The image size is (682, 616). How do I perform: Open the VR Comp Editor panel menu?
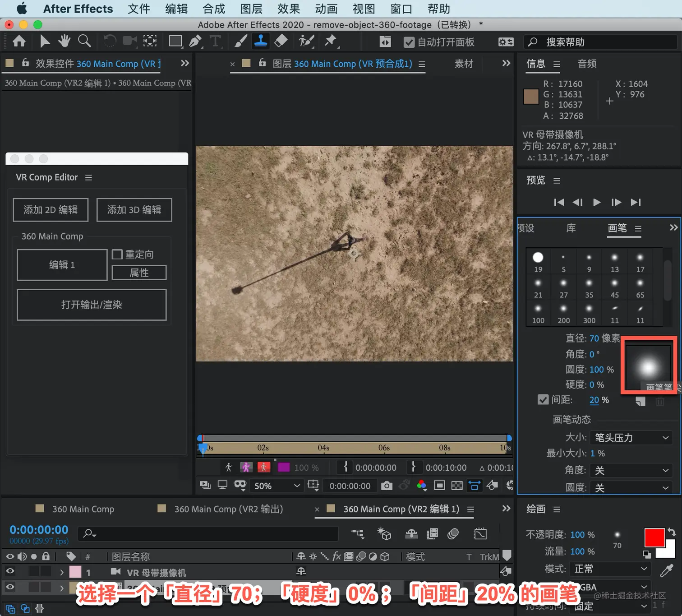tap(88, 177)
